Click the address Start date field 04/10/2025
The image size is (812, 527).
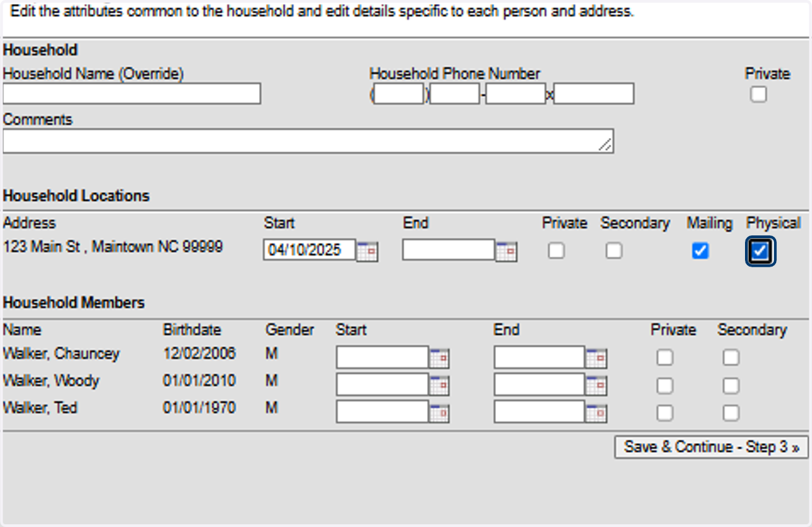[x=310, y=250]
